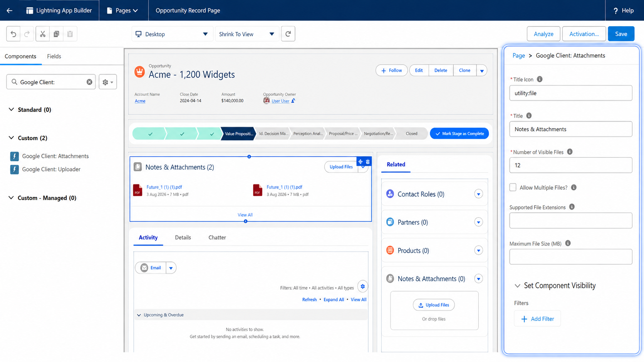The height and width of the screenshot is (362, 644).
Task: Click the Products related list icon
Action: pyautogui.click(x=390, y=250)
